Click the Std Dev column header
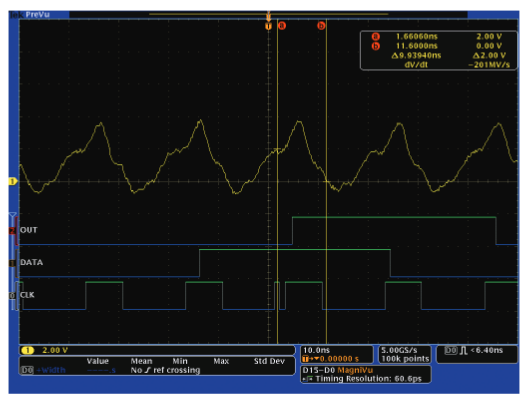The width and height of the screenshot is (528, 400). (269, 361)
